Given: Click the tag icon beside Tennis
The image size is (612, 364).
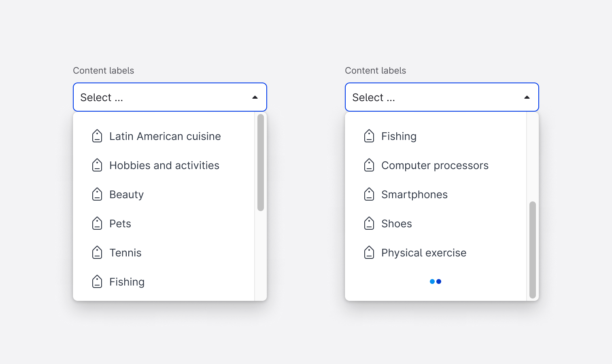Looking at the screenshot, I should (97, 252).
